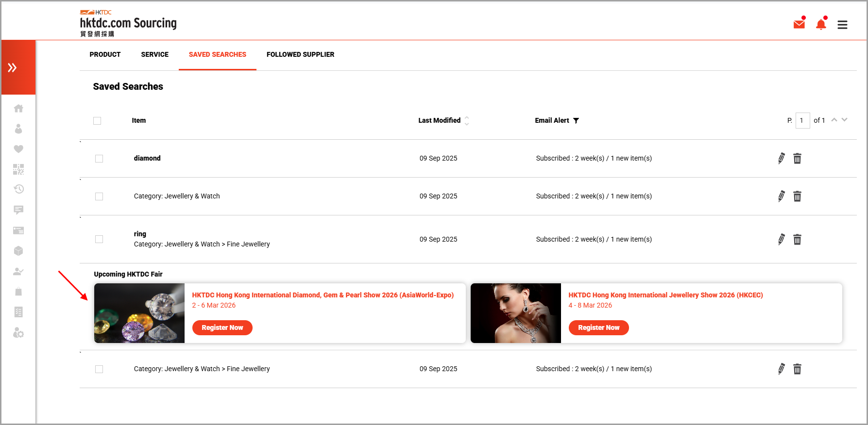Open the checklist form icon in sidebar
The height and width of the screenshot is (425, 868).
pyautogui.click(x=18, y=312)
